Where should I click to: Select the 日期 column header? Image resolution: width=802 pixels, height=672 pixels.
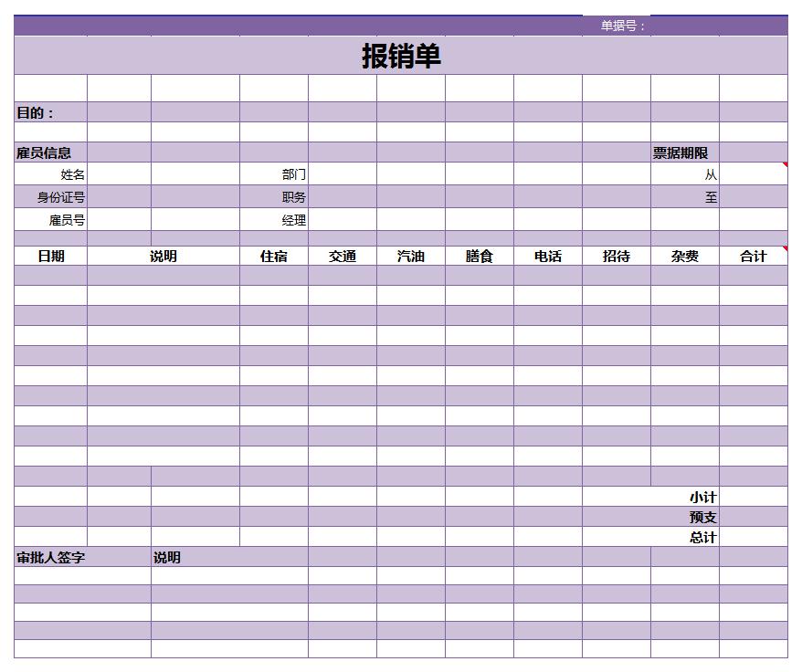tap(50, 257)
